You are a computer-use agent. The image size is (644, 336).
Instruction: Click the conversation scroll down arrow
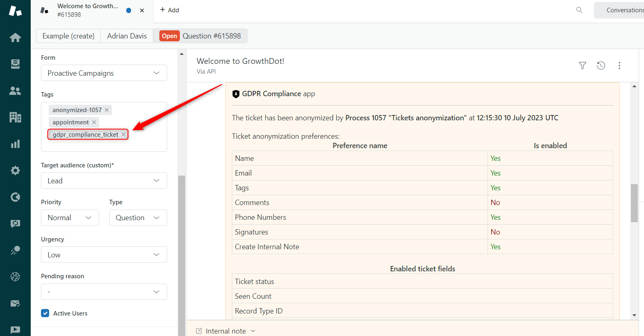point(634,315)
